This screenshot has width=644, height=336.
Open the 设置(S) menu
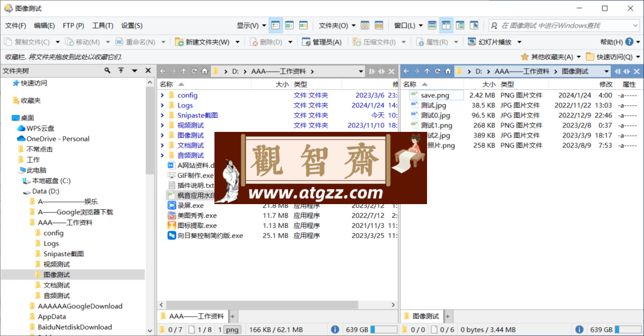coord(132,26)
